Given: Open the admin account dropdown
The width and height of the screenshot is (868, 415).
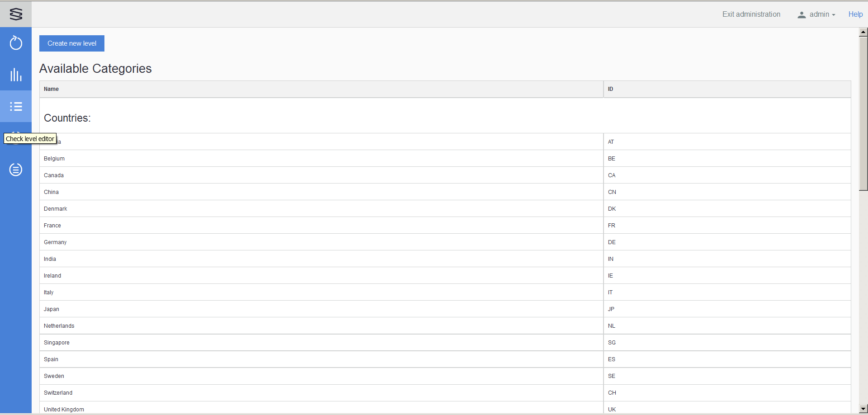Looking at the screenshot, I should click(819, 14).
